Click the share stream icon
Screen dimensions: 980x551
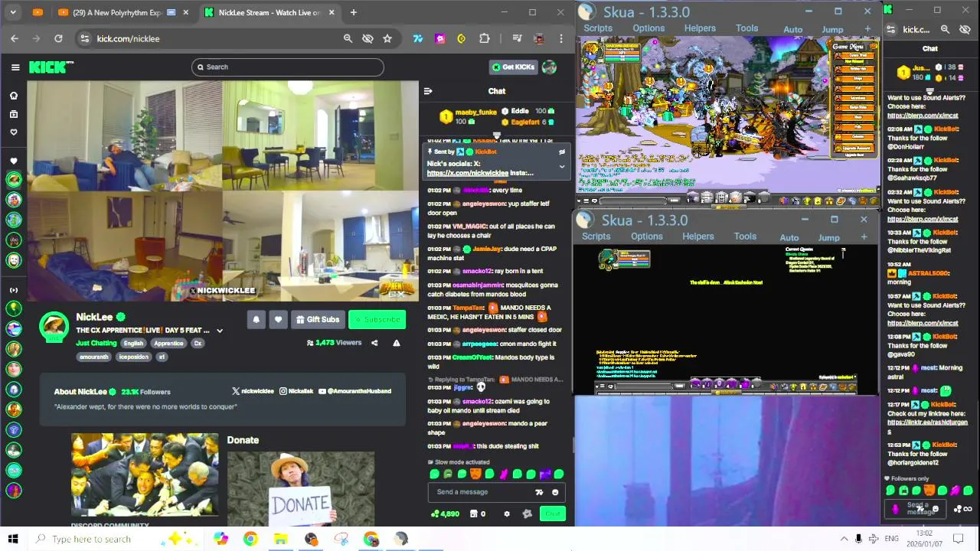374,343
